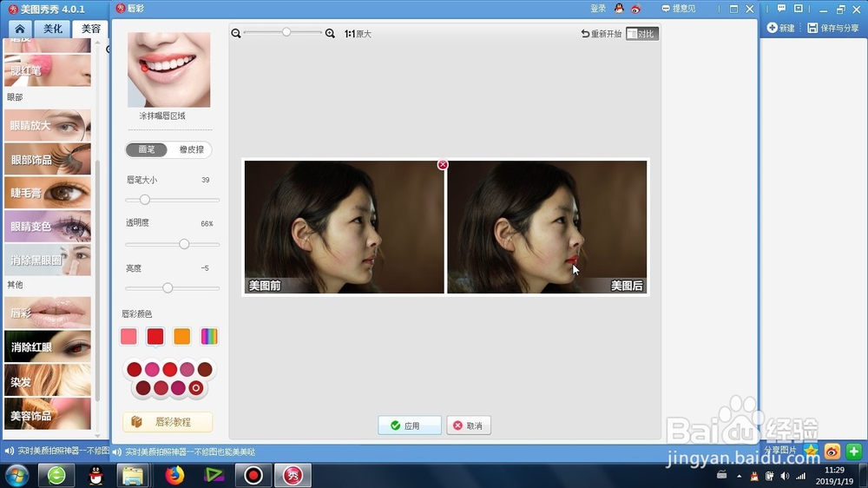Click the 透明度 opacity slider handle
The width and height of the screenshot is (868, 488).
click(184, 244)
